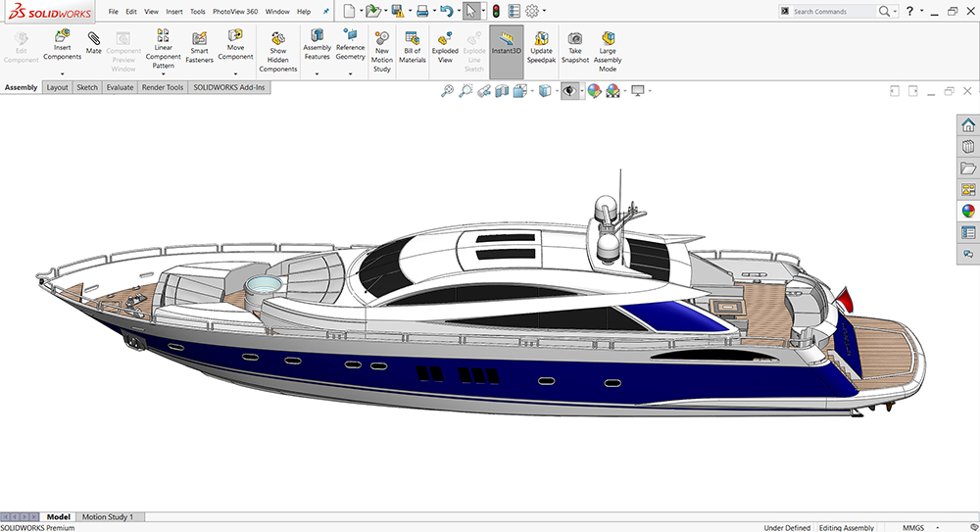This screenshot has width=980, height=532.
Task: Click Section View icon
Action: [502, 91]
